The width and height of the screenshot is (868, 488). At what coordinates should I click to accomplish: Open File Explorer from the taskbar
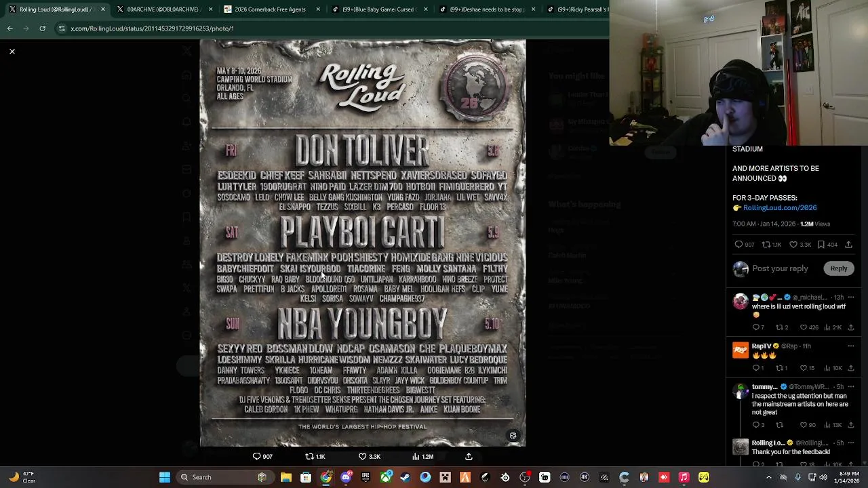point(286,477)
